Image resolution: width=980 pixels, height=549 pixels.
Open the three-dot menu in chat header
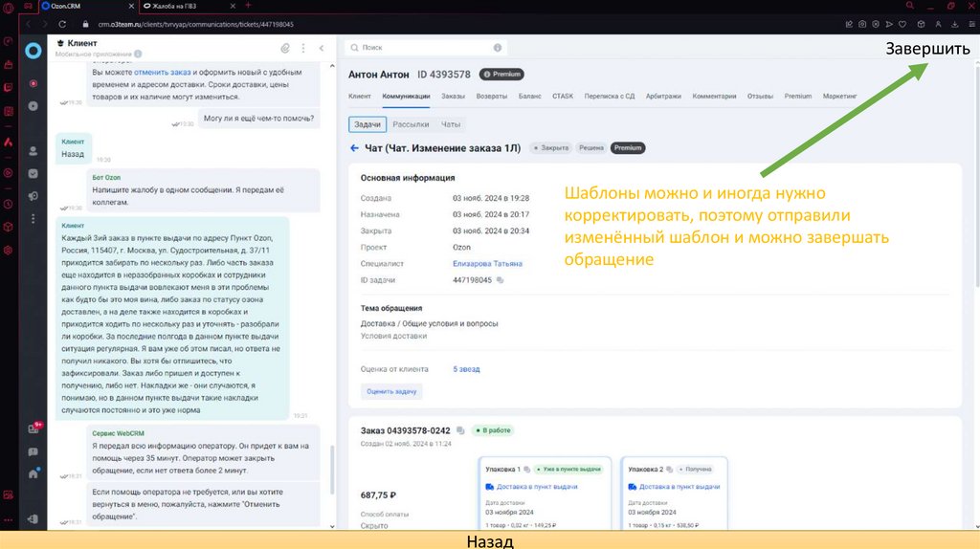coord(304,47)
